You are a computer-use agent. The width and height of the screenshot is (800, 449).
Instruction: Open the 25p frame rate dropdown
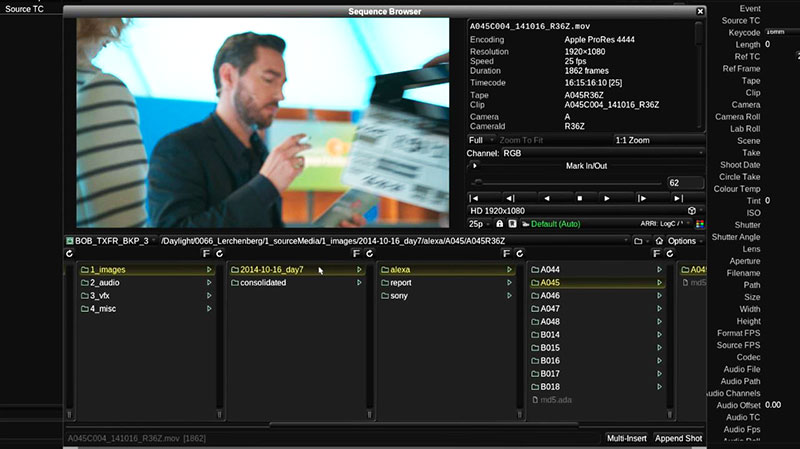pos(483,224)
